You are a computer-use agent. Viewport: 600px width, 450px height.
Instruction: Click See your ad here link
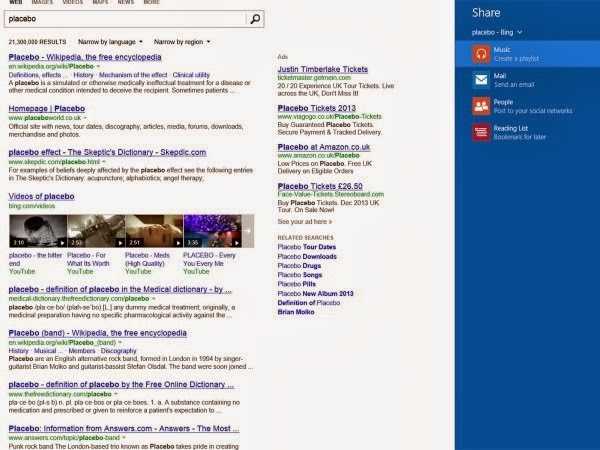click(305, 222)
